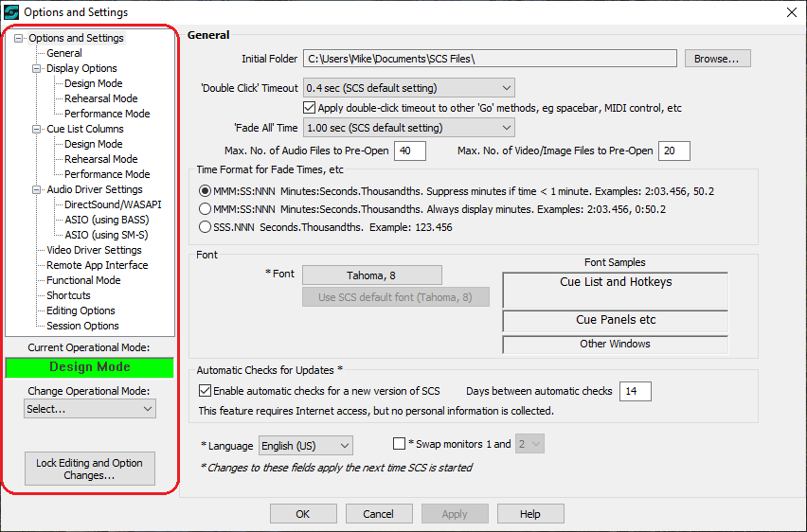The height and width of the screenshot is (532, 807).
Task: Click the SCS app icon in title bar
Action: [x=11, y=12]
